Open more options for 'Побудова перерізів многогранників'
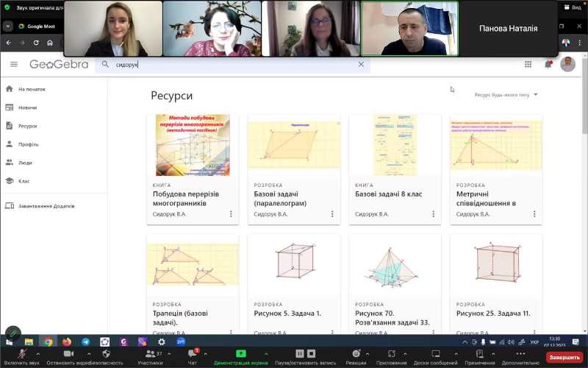The image size is (588, 368). click(231, 213)
